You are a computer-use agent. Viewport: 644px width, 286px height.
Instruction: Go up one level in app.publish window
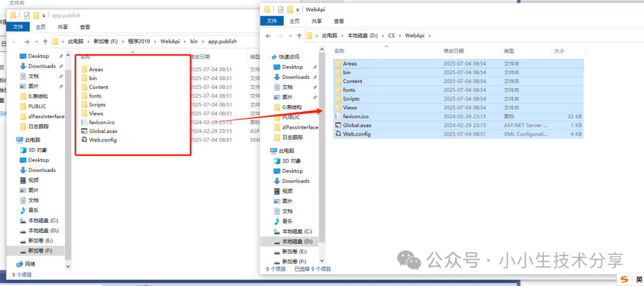pyautogui.click(x=45, y=42)
